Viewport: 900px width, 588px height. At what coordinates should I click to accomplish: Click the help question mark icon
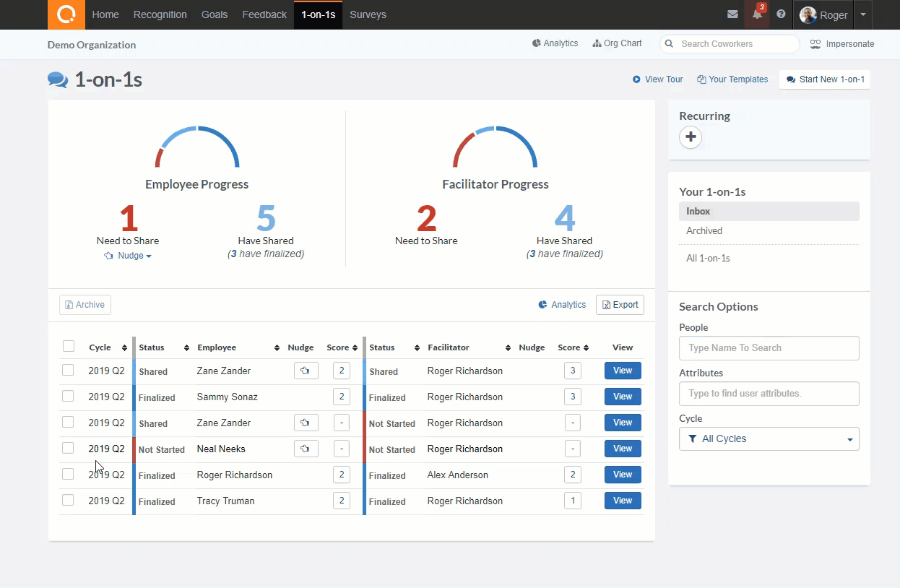(x=781, y=14)
